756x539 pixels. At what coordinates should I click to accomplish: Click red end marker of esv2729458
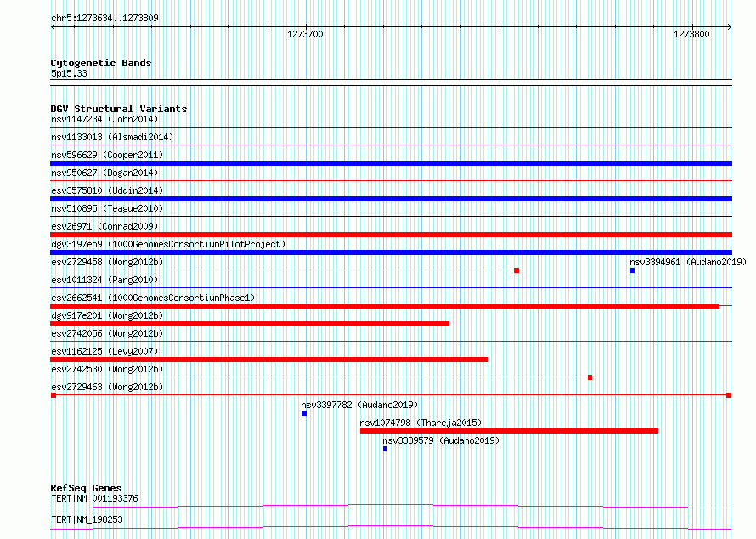[x=516, y=270]
